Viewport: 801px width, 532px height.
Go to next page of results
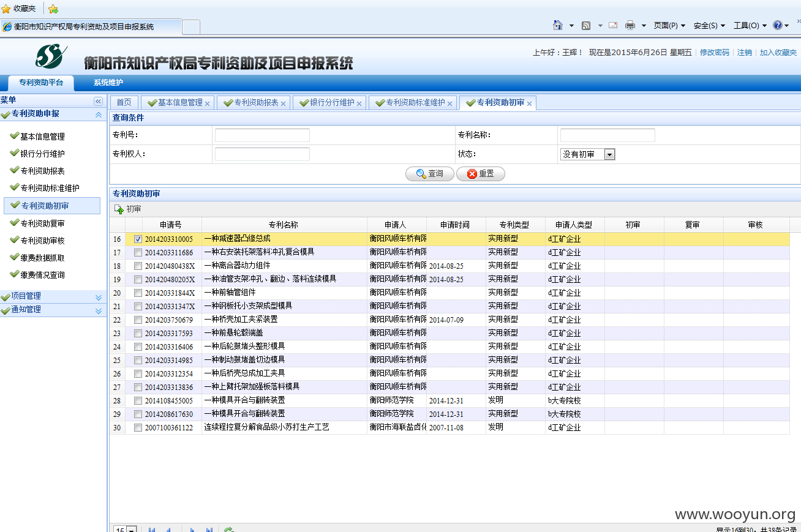click(192, 530)
